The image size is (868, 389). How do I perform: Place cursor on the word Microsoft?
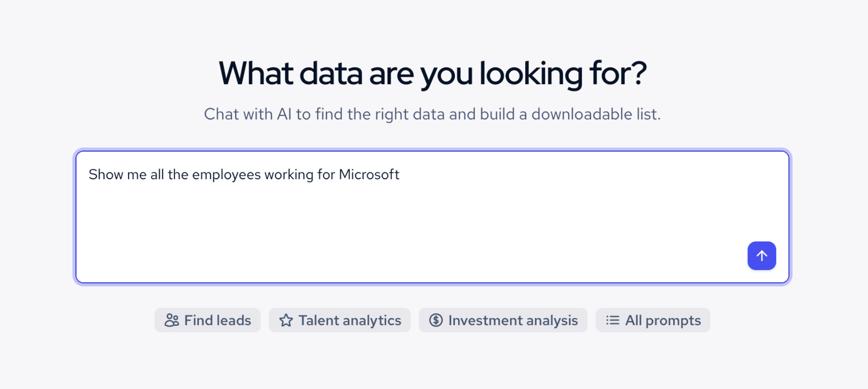[369, 174]
